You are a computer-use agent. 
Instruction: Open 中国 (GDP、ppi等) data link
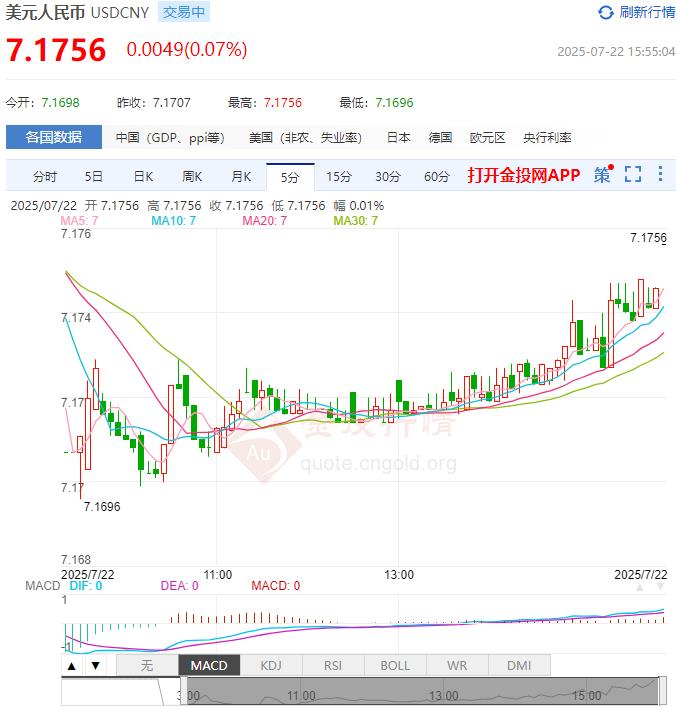click(x=170, y=137)
